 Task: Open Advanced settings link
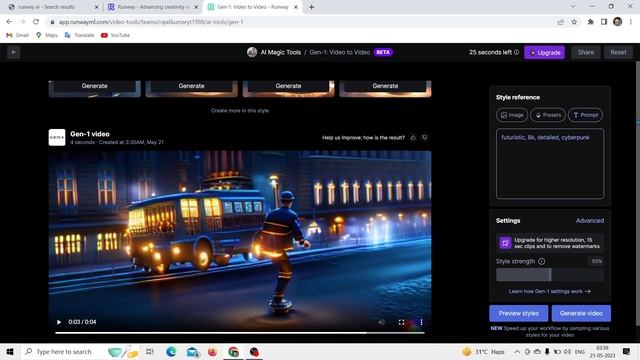coord(590,220)
